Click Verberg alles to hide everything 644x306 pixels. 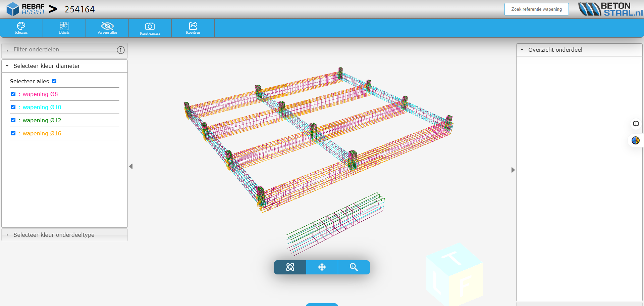coord(107,28)
